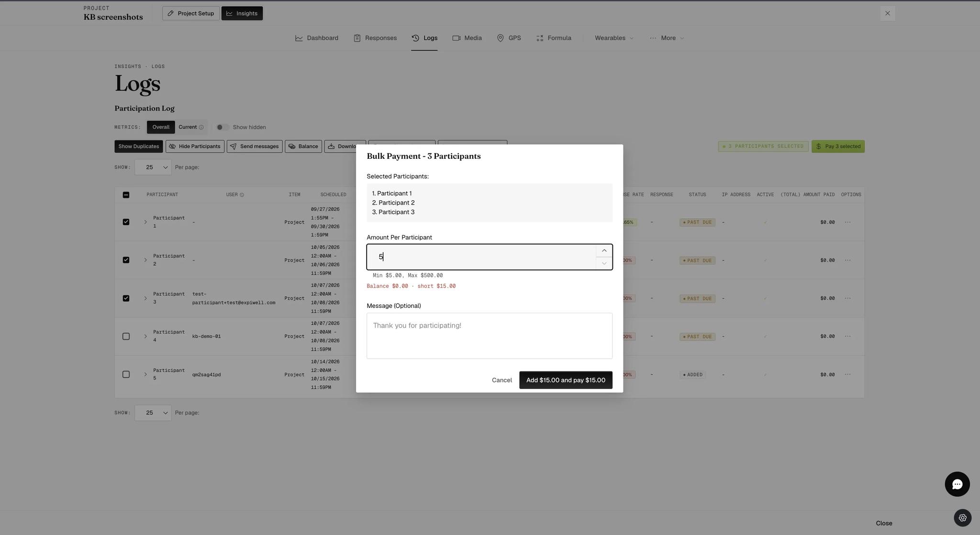Switch to the Dashboard tab

[x=317, y=38]
